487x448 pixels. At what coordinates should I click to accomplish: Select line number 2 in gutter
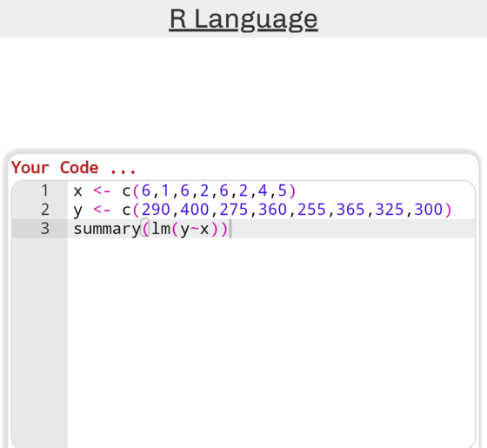click(x=45, y=210)
